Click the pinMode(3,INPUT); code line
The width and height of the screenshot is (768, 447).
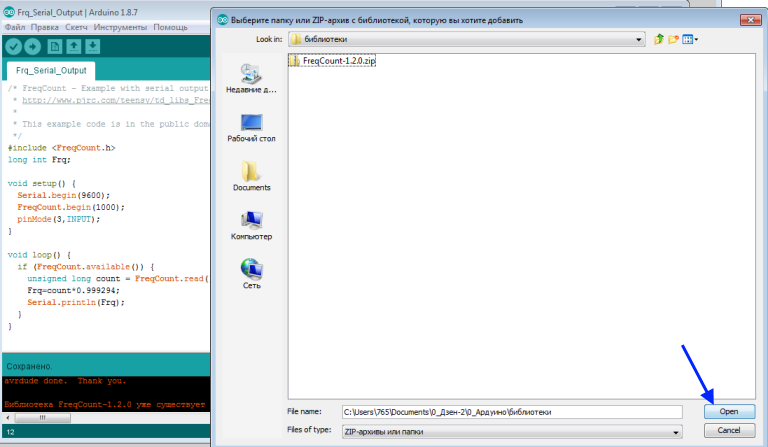tap(59, 219)
